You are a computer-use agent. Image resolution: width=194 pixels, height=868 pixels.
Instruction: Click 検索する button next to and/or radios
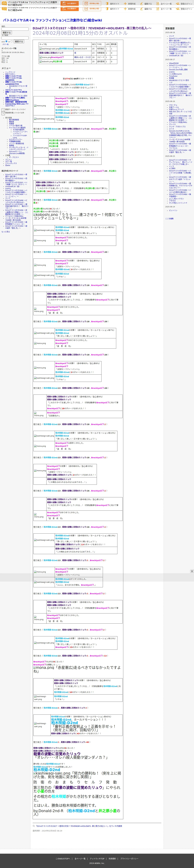click(x=19, y=42)
